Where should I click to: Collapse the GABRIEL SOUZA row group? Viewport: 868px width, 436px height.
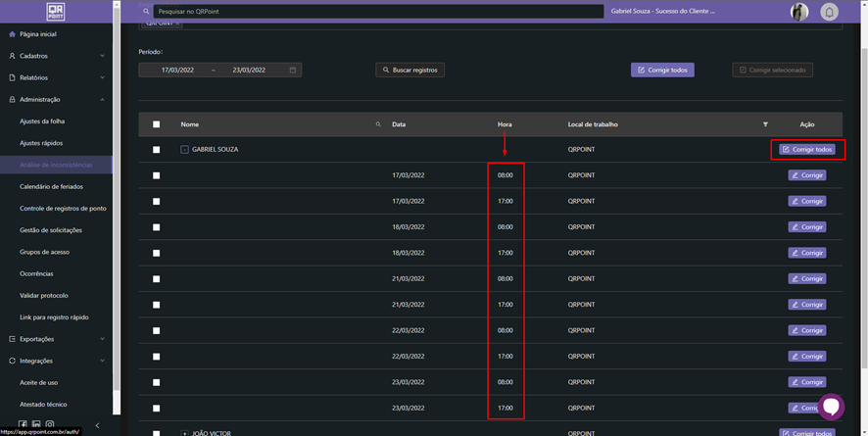(184, 150)
